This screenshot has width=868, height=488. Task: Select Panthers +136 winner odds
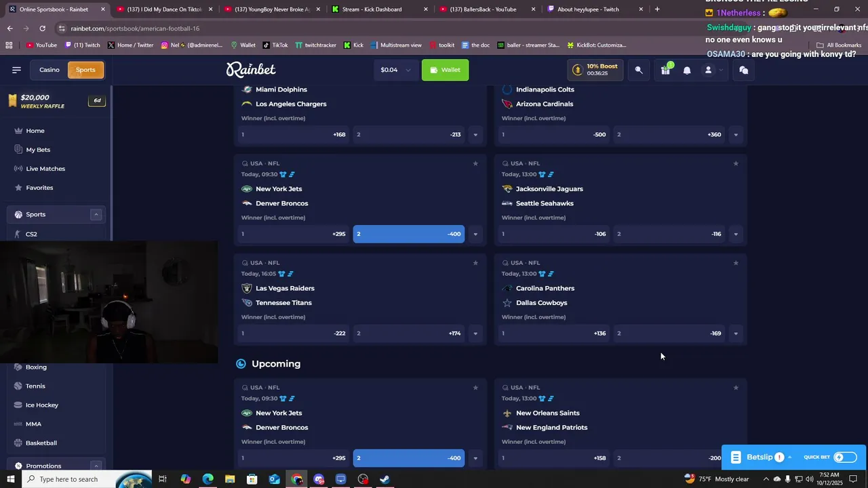554,333
